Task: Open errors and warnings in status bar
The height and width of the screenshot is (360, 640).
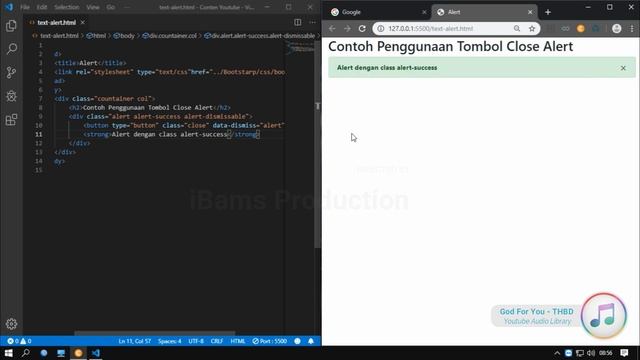Action: [19, 341]
